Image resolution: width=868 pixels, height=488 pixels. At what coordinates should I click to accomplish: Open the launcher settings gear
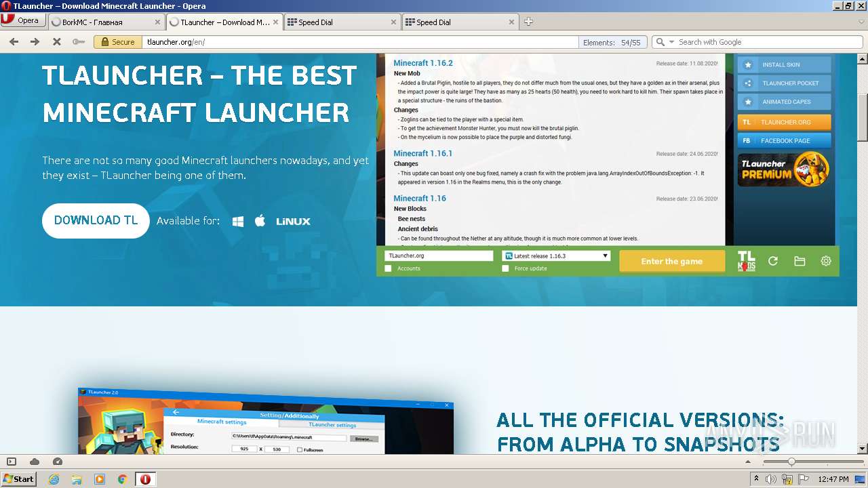(x=826, y=261)
